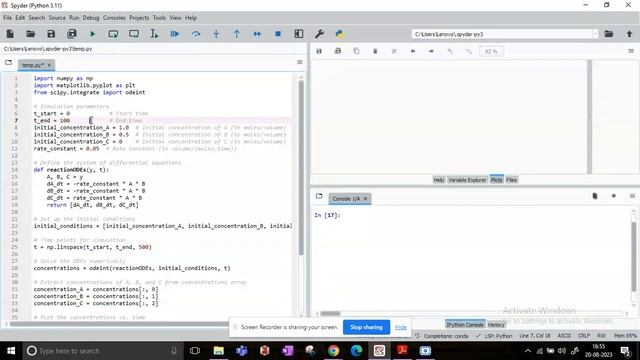This screenshot has width=640, height=360.
Task: Close the temp.py editor tab
Action: pos(49,65)
